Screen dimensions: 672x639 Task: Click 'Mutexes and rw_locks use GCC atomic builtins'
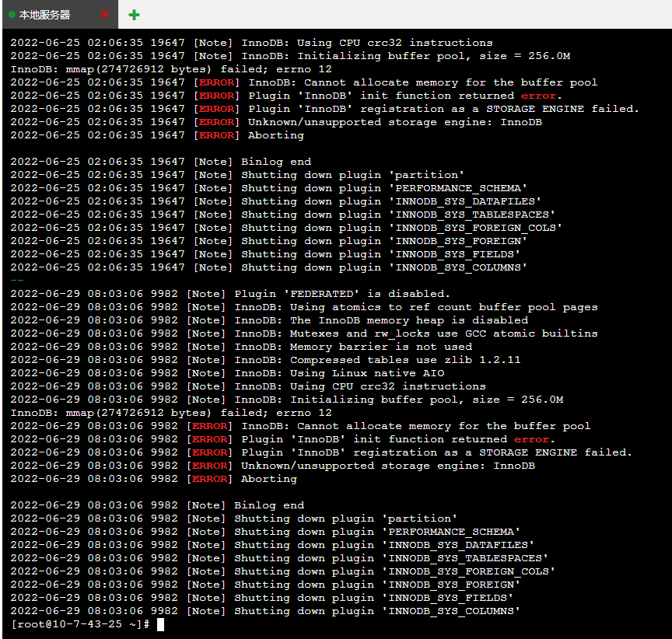tap(443, 333)
